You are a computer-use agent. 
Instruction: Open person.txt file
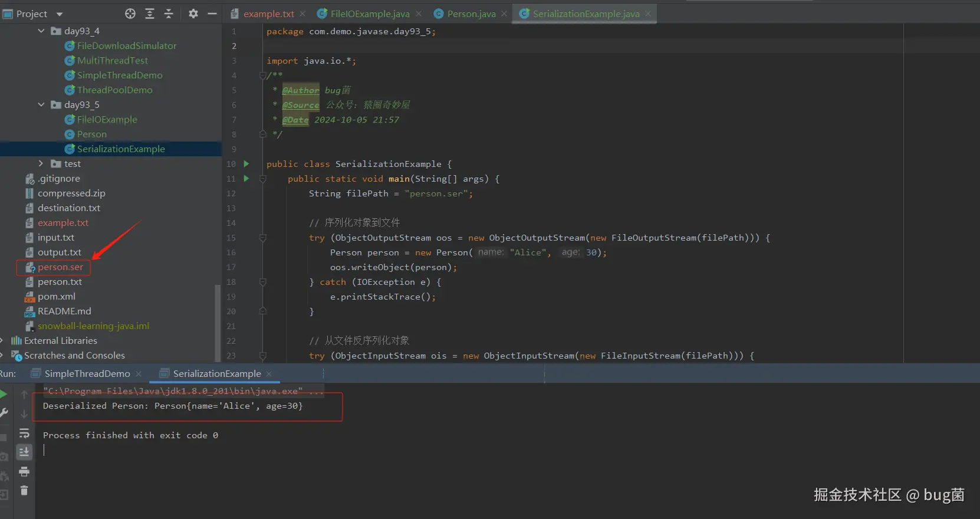pos(60,281)
